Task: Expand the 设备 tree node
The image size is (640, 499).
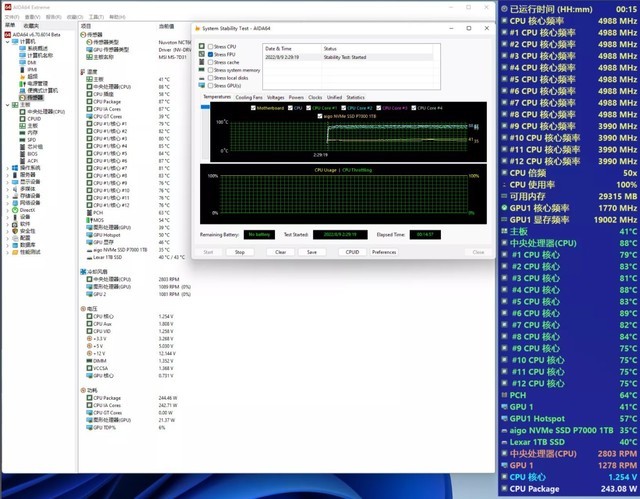Action: [7, 217]
